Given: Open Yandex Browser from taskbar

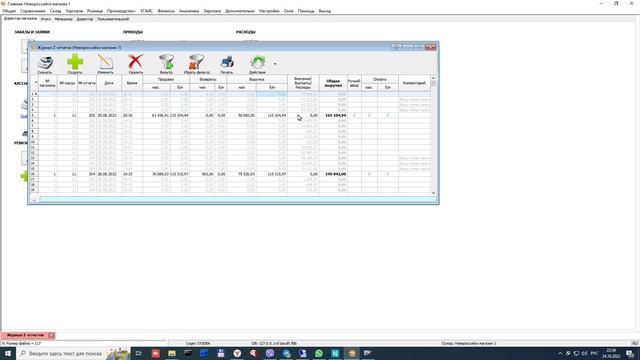Looking at the screenshot, I should 237,353.
